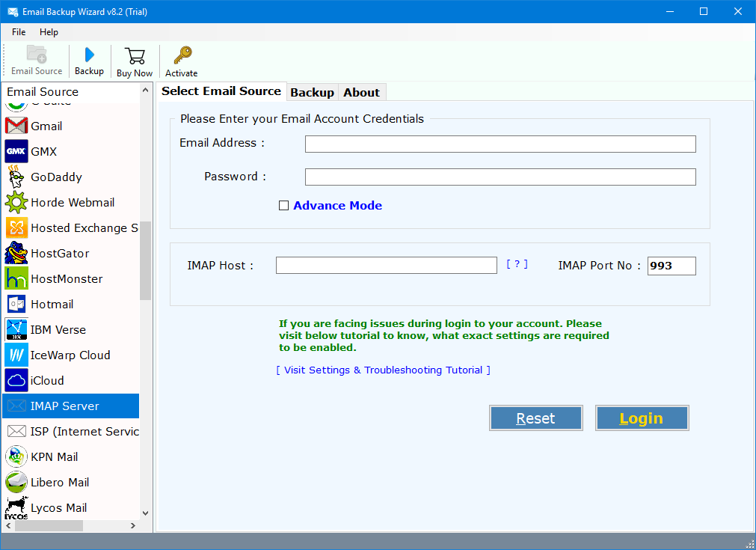Viewport: 756px width, 550px height.
Task: Open the File menu
Action: click(19, 32)
